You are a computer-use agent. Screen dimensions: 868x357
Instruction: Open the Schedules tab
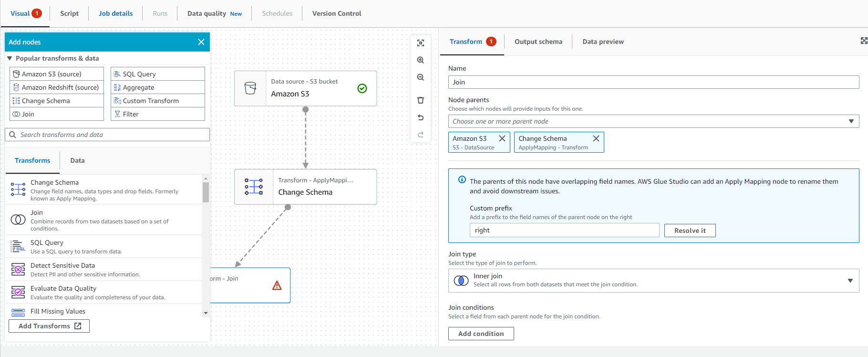277,13
